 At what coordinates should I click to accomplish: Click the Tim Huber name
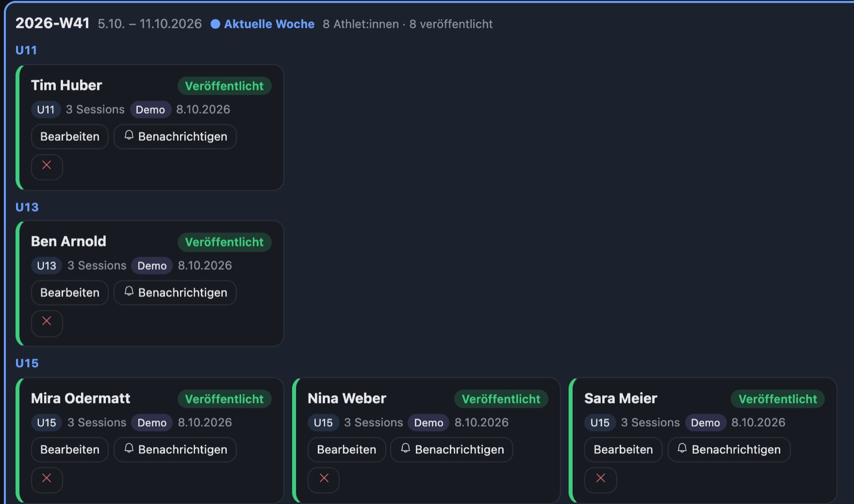pos(66,85)
